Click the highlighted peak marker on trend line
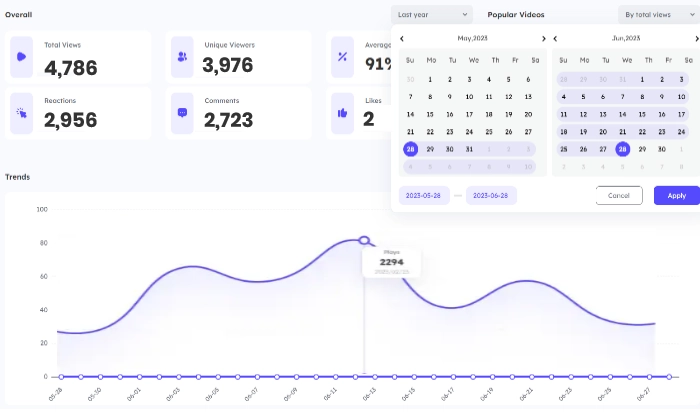This screenshot has height=413, width=700. click(x=364, y=240)
